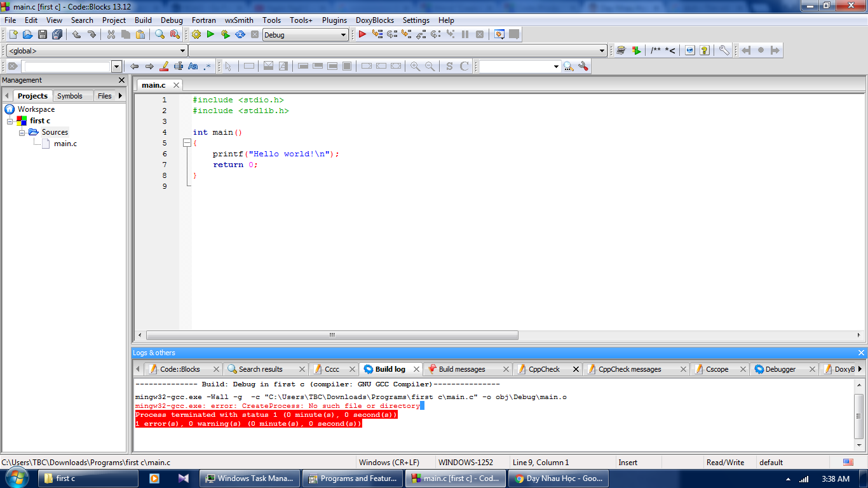Open Windows Task Manager from the taskbar
868x488 pixels.
click(x=248, y=478)
